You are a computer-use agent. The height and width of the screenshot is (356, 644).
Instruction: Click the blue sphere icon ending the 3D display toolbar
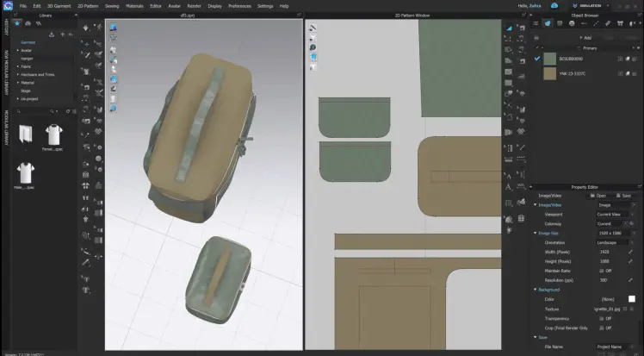(113, 109)
